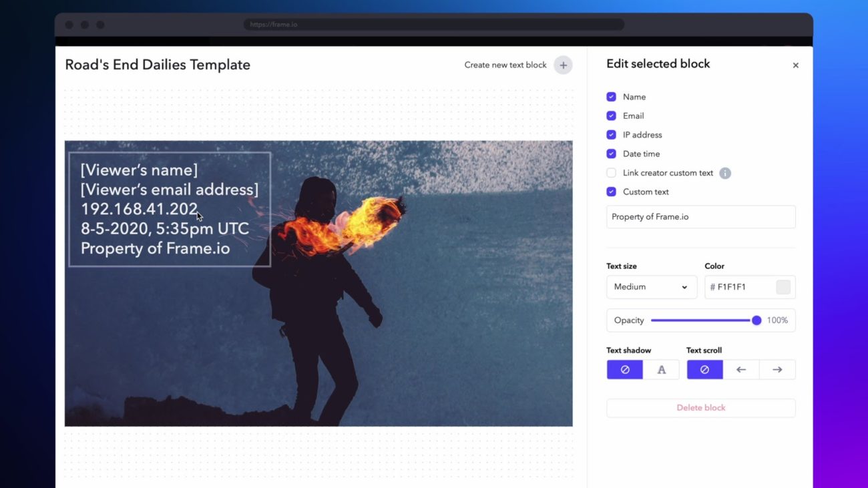868x488 pixels.
Task: Set text scroll direction to right arrow
Action: tap(777, 369)
